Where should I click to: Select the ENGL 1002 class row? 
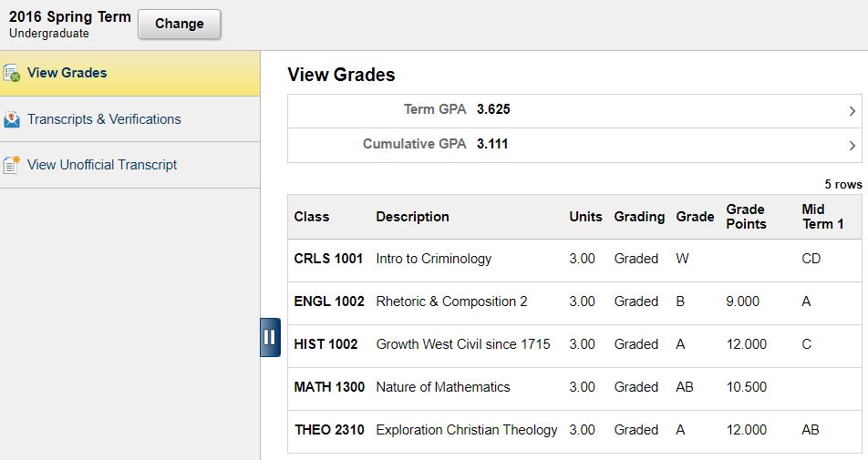(328, 302)
